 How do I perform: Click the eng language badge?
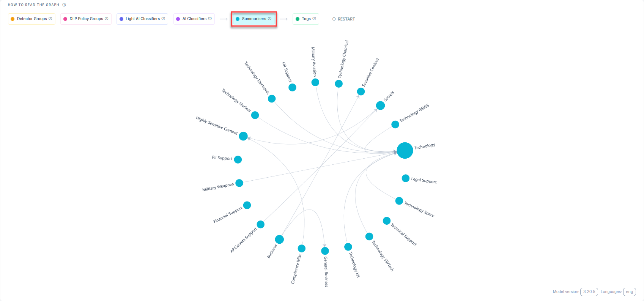(629, 292)
